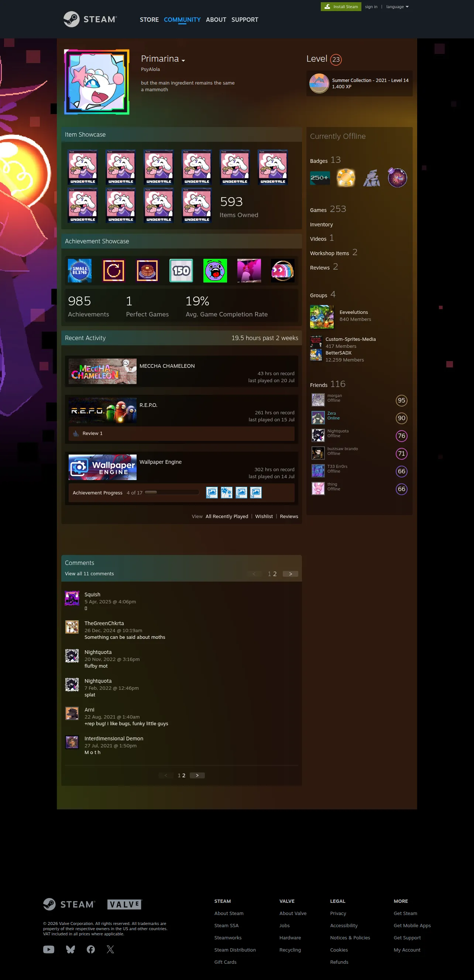The width and height of the screenshot is (474, 980).
Task: Go to next comments page, bottom arrow
Action: [x=197, y=775]
